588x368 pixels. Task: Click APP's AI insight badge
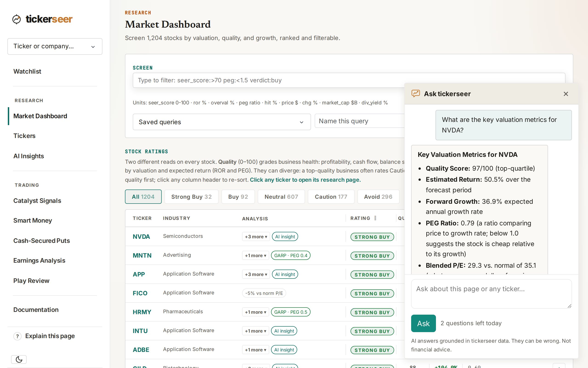pos(285,274)
